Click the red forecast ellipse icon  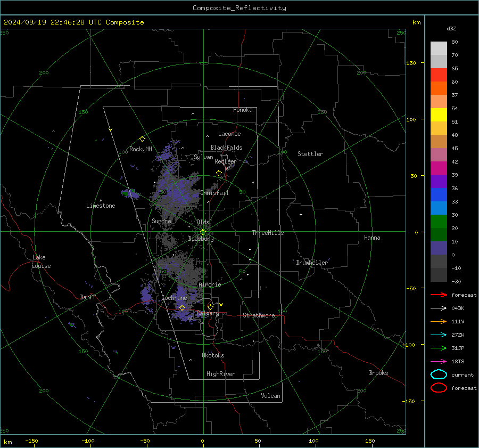[439, 388]
